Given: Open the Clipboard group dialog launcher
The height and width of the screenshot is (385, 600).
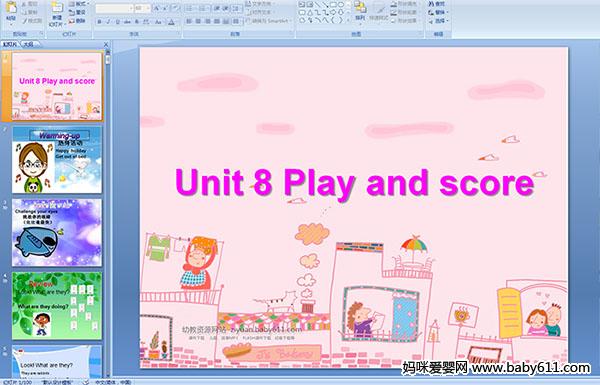Looking at the screenshot, I should click(41, 34).
